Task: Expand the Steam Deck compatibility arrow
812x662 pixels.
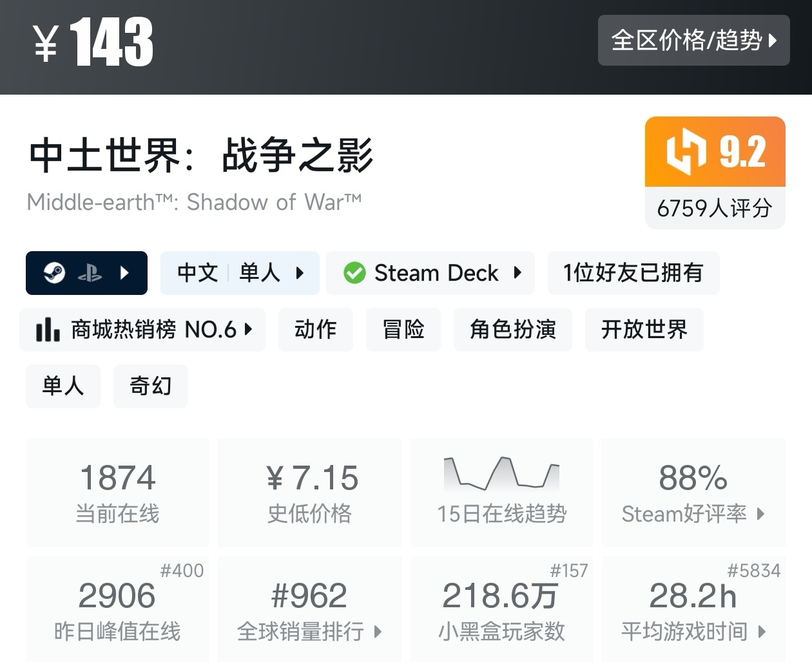Action: (x=517, y=272)
